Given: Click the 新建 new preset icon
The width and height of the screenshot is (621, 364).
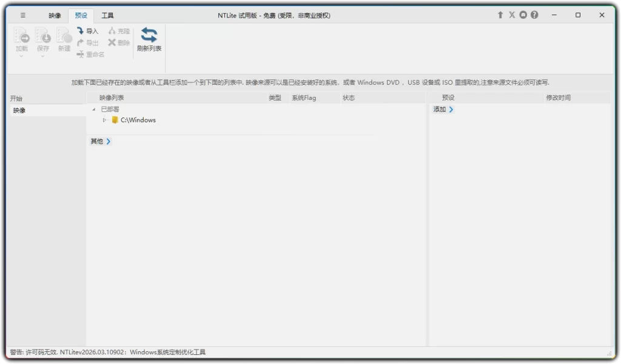Looking at the screenshot, I should [63, 38].
